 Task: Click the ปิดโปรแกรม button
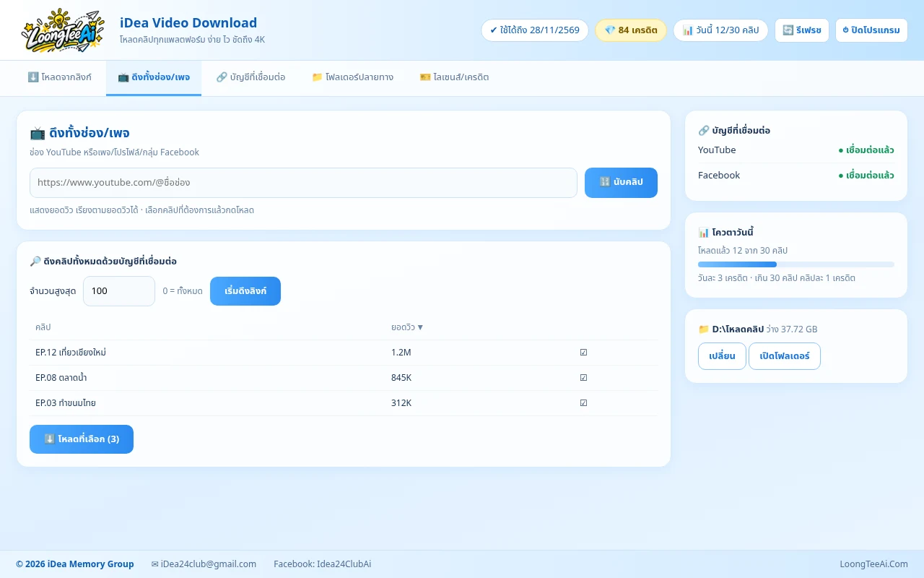tap(871, 30)
